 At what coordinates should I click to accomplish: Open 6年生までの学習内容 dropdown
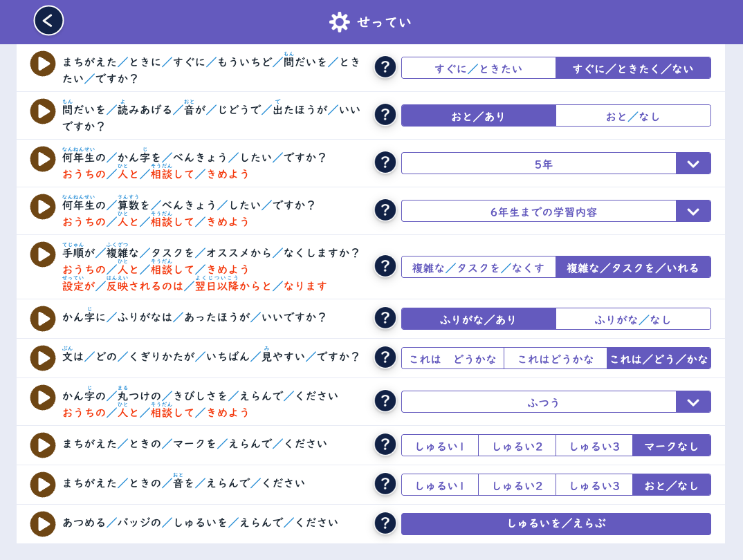point(556,211)
